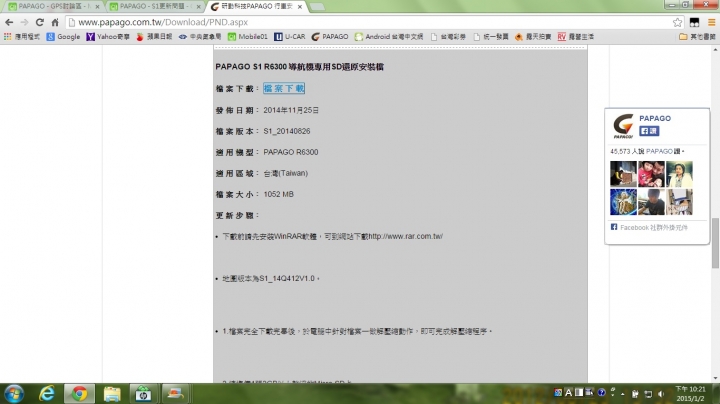Show hidden system tray icons

pos(623,394)
